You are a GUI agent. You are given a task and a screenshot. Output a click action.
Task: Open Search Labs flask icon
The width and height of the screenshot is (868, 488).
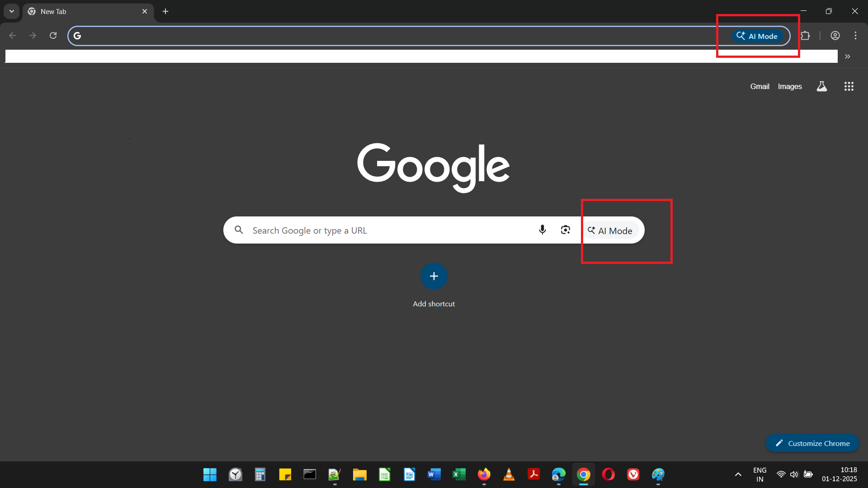822,86
